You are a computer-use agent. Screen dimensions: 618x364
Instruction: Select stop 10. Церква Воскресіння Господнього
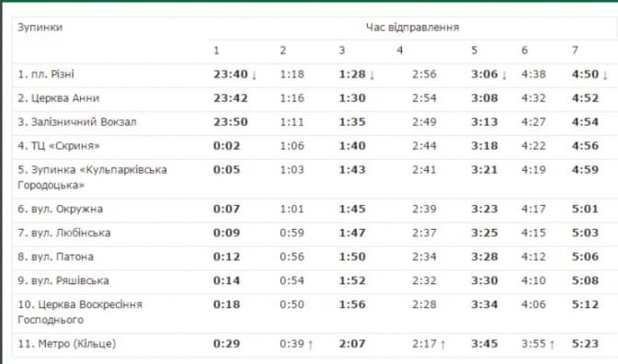click(x=80, y=312)
